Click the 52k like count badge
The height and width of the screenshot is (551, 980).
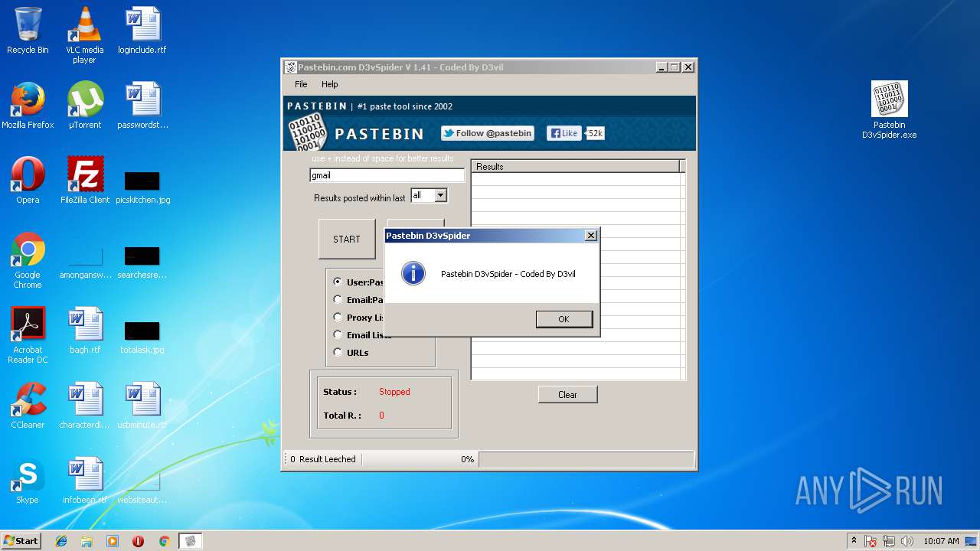pyautogui.click(x=595, y=133)
